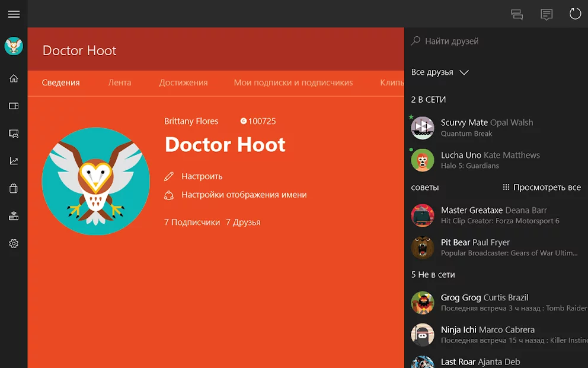The width and height of the screenshot is (588, 368).
Task: Click "Настройки отображения имени" link
Action: click(x=244, y=195)
